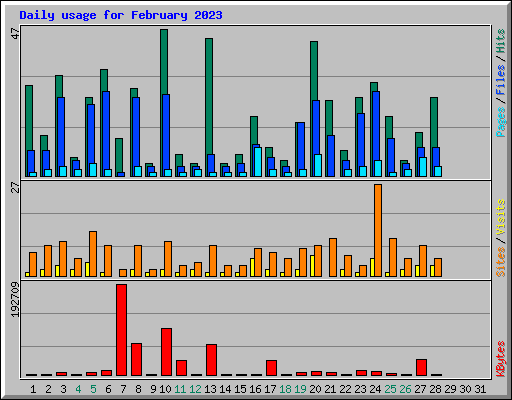Click the "Visits" legend label
The image size is (512, 400).
(x=500, y=217)
